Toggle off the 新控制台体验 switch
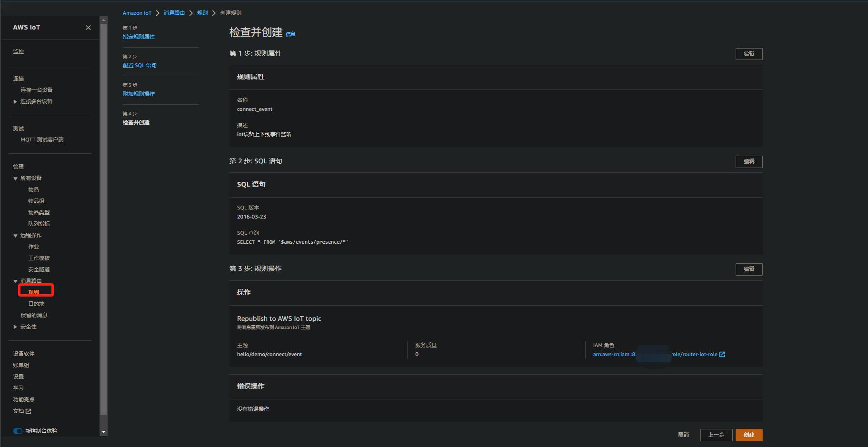Screen dimensions: 868x447 click(18, 431)
